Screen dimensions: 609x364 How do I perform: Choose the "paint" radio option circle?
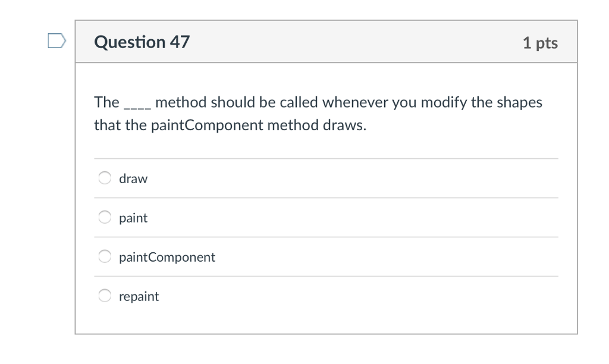click(105, 217)
